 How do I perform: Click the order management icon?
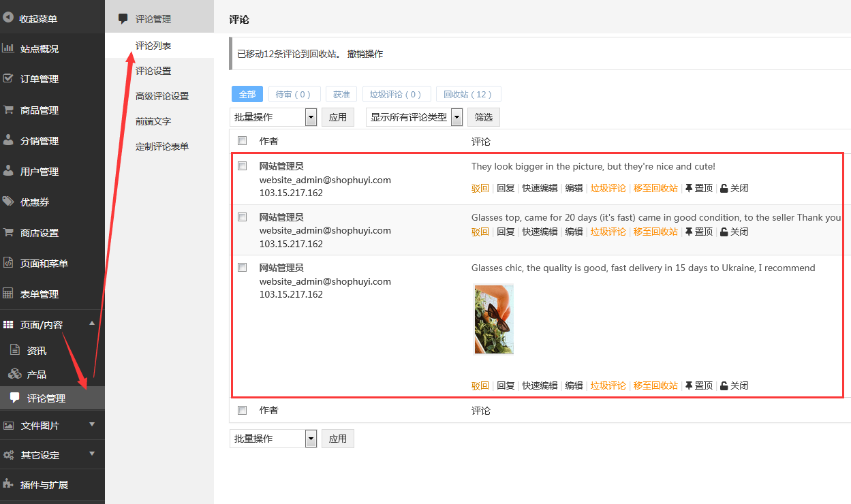point(9,78)
